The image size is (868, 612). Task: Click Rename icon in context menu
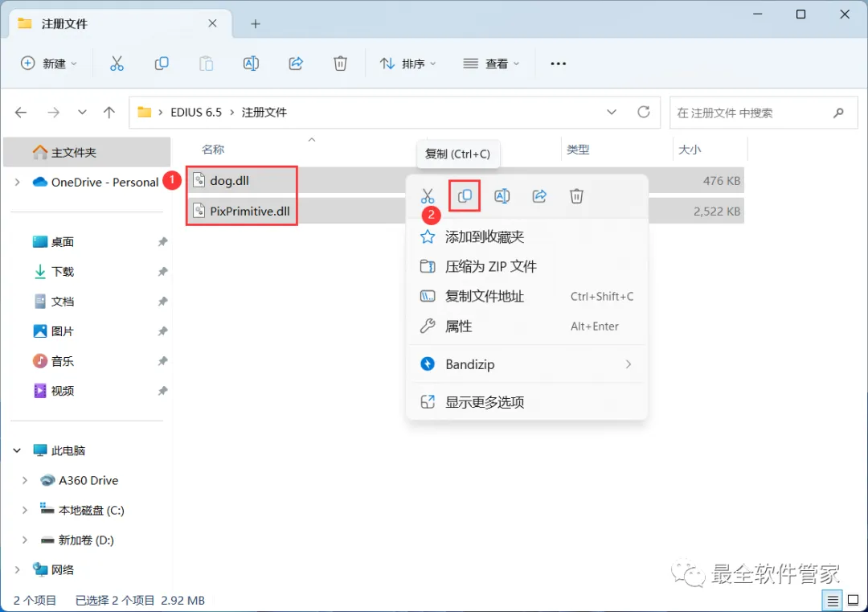click(x=502, y=196)
